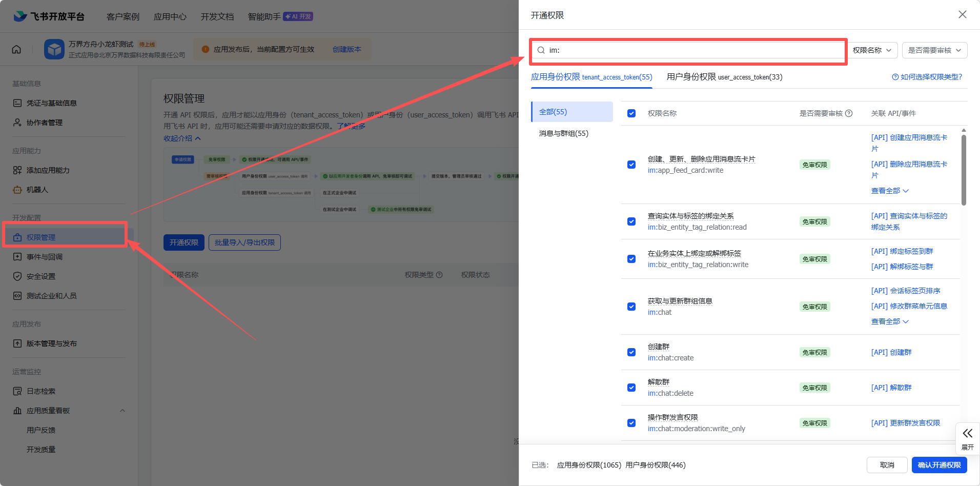Click the double-chevron 展开 expand icon
Image resolution: width=980 pixels, height=486 pixels.
[x=967, y=434]
